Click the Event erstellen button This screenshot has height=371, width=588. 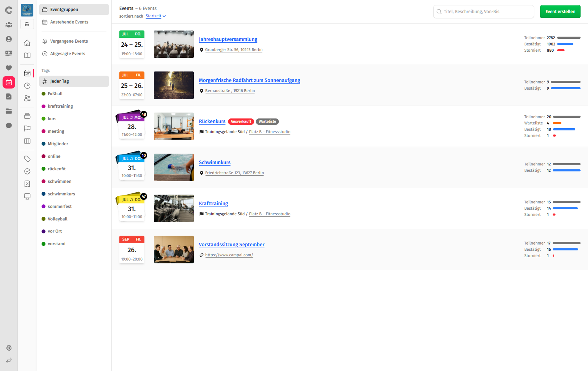coord(560,11)
